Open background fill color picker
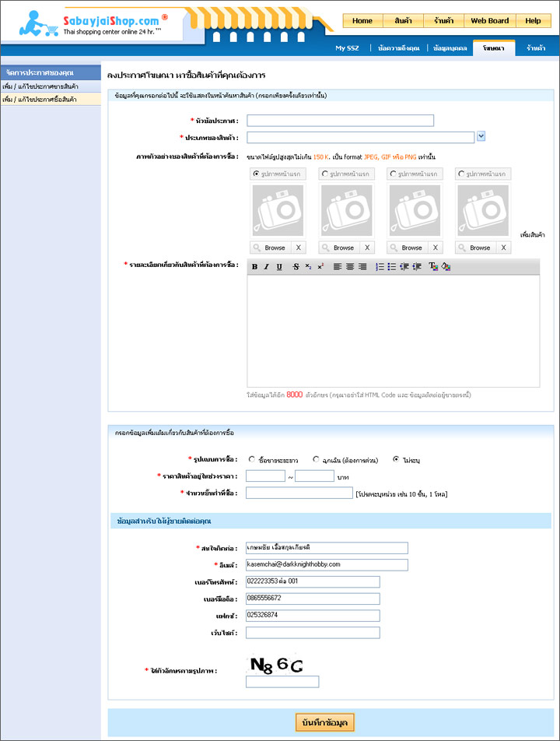This screenshot has width=560, height=741. [446, 267]
